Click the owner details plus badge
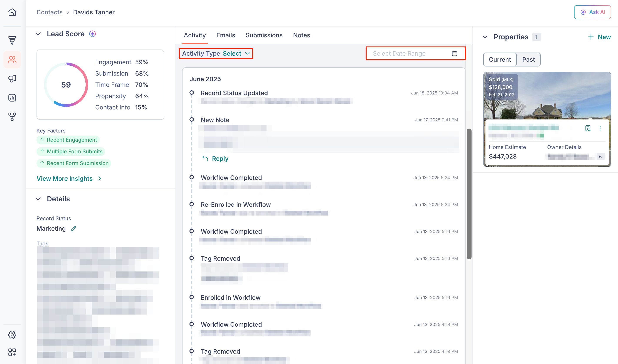 [x=600, y=157]
